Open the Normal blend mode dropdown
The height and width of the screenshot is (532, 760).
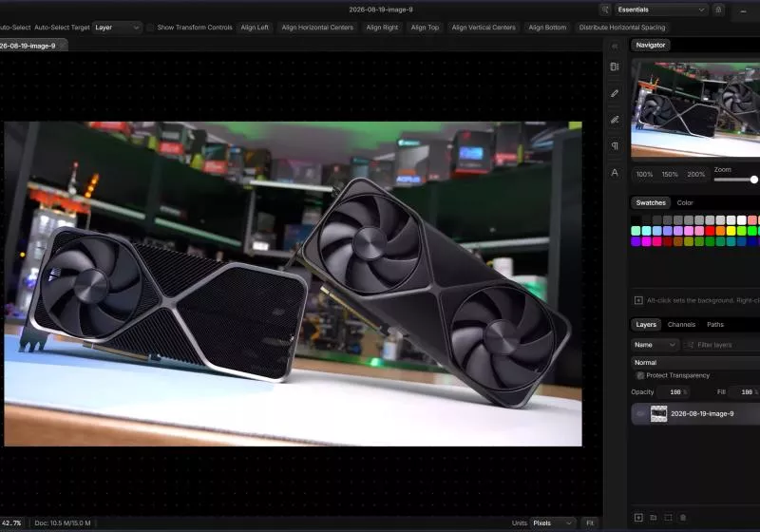[x=695, y=362]
